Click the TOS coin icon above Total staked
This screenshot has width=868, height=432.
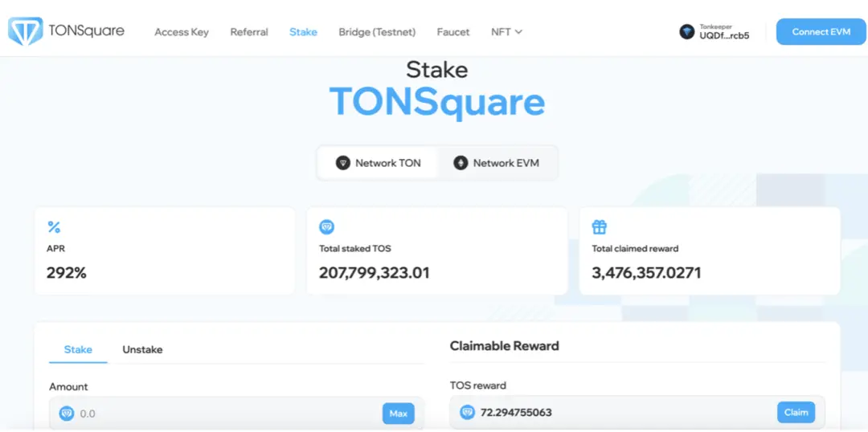pos(326,226)
